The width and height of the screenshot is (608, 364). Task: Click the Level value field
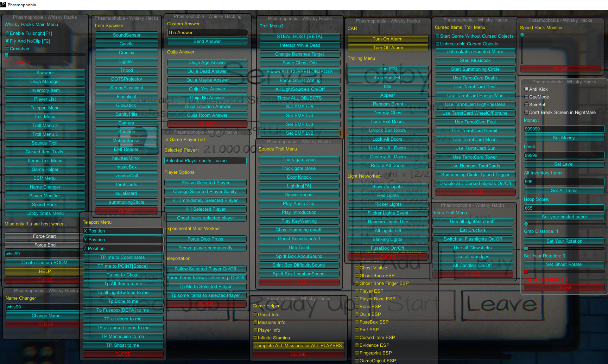point(564,155)
